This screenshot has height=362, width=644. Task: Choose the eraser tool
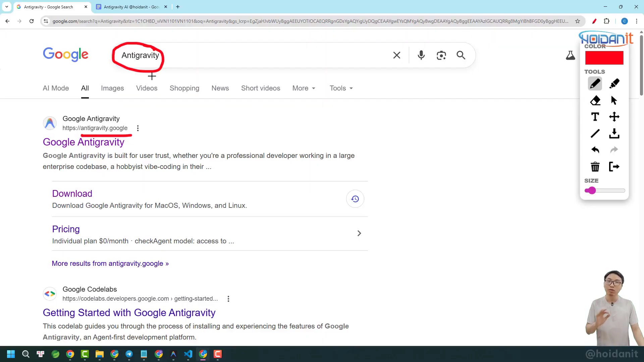[595, 100]
